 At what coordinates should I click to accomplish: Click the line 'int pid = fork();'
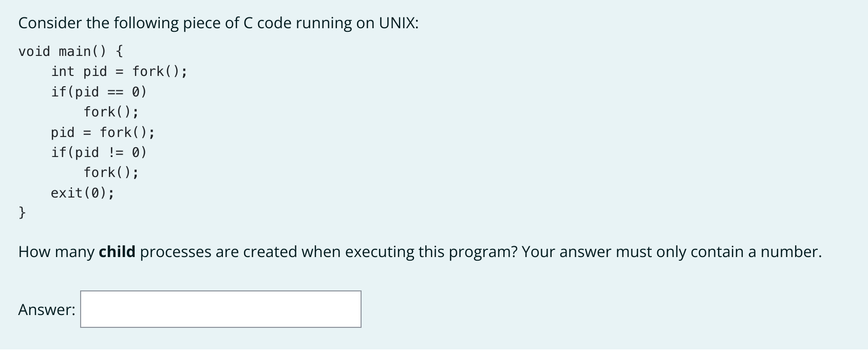click(x=119, y=71)
